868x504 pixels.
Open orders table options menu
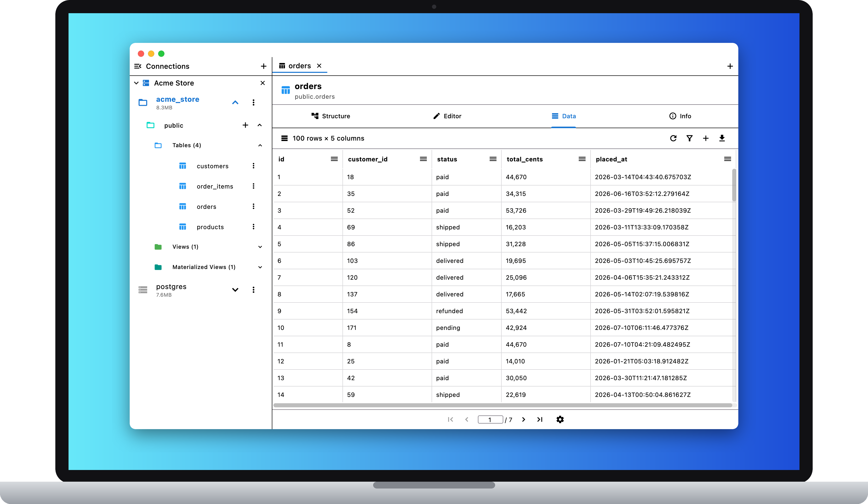tap(254, 206)
